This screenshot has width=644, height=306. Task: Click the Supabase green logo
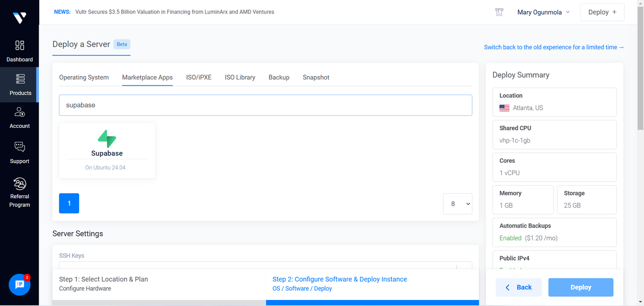coord(107,138)
